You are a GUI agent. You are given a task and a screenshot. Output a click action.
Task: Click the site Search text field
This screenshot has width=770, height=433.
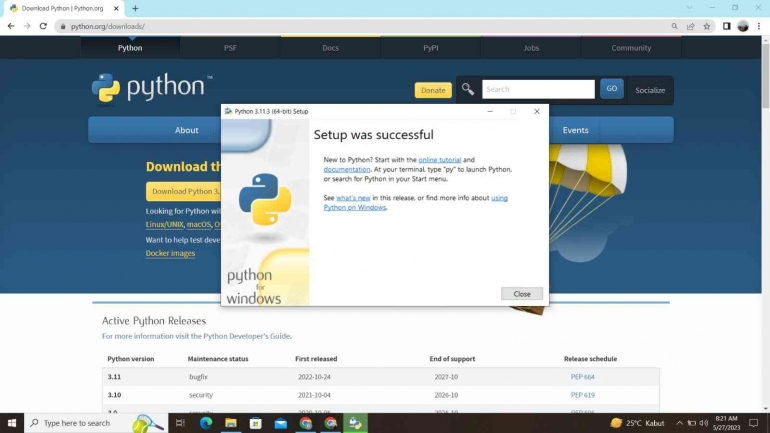(x=538, y=89)
